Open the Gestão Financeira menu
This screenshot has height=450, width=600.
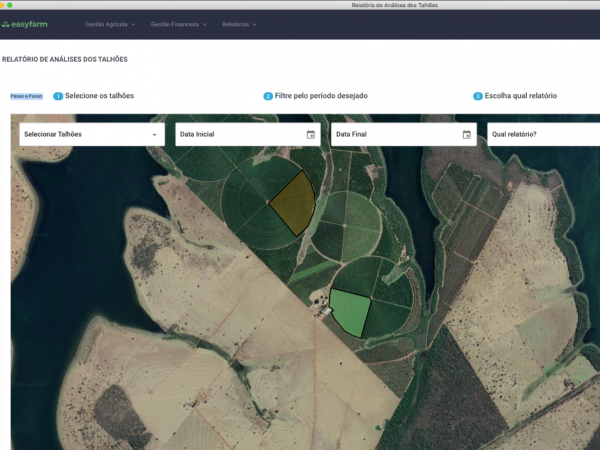point(176,24)
